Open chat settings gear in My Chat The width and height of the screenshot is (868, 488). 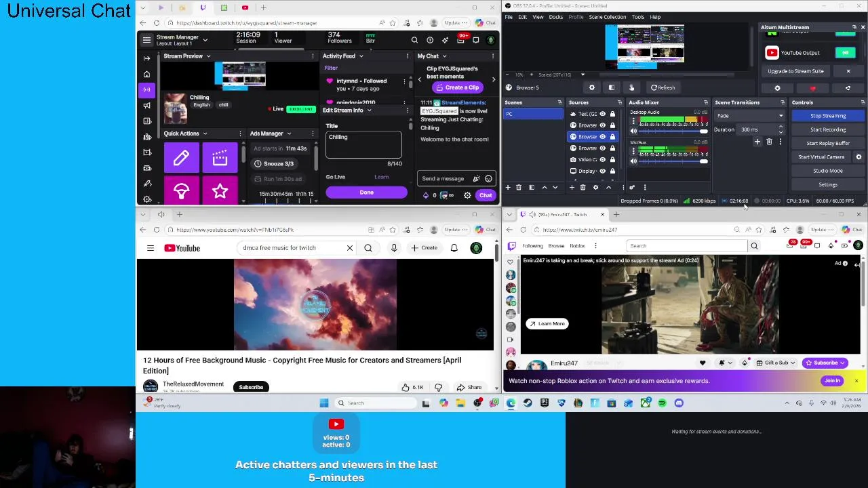pos(467,195)
